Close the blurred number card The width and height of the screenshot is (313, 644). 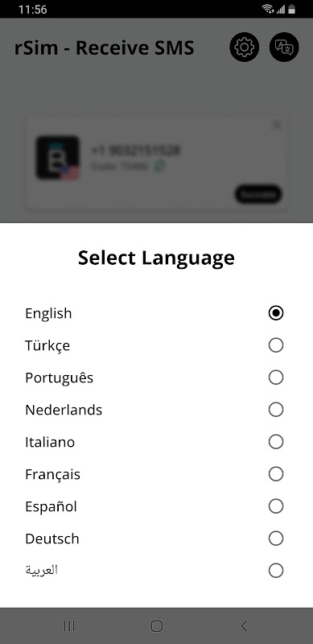[x=278, y=125]
